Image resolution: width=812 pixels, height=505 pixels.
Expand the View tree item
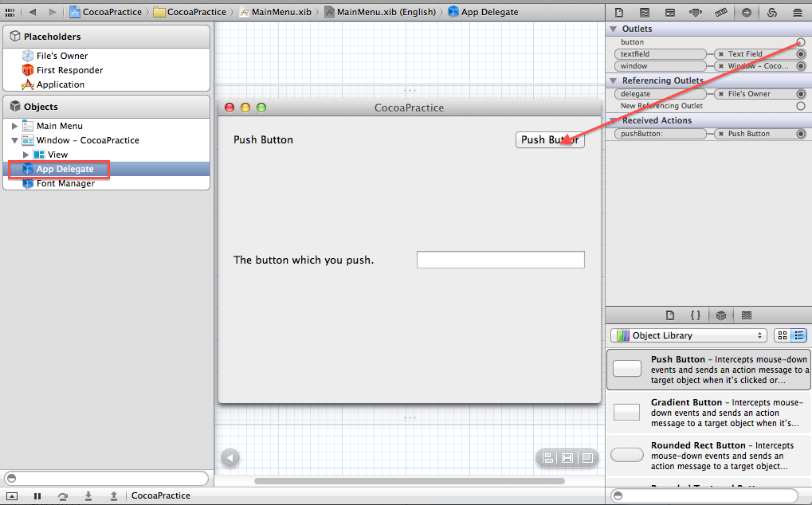[x=25, y=155]
